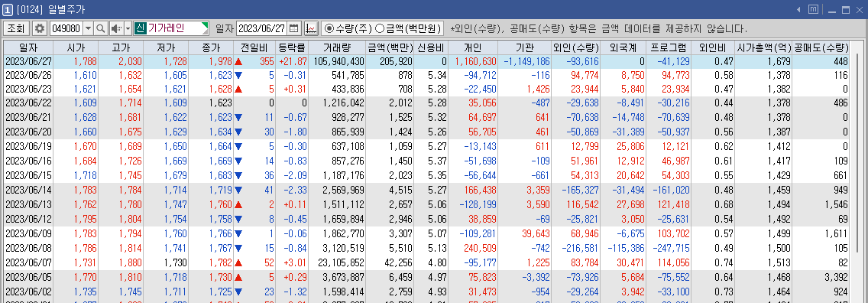The width and height of the screenshot is (868, 303).
Task: Click the speaker sound icon
Action: [x=116, y=28]
